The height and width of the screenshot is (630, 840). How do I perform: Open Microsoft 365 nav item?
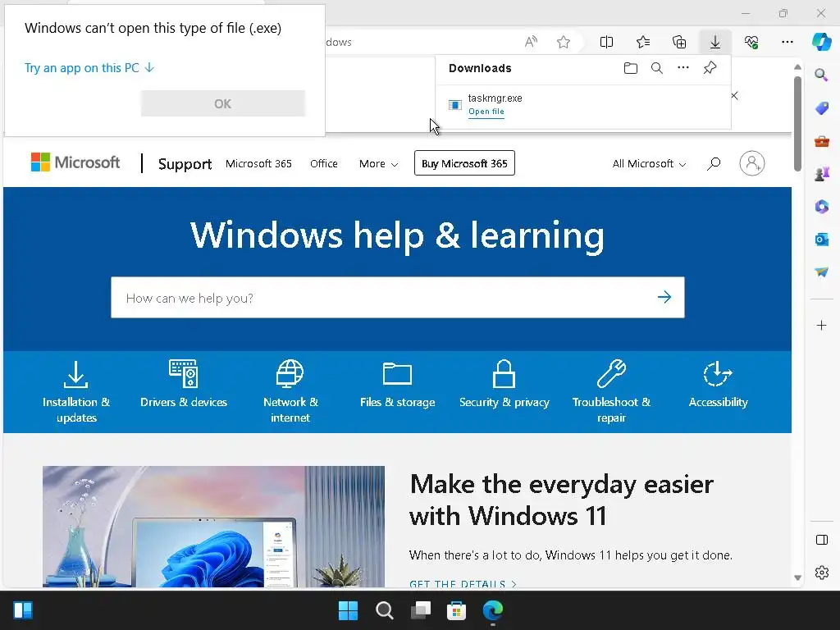coord(258,163)
